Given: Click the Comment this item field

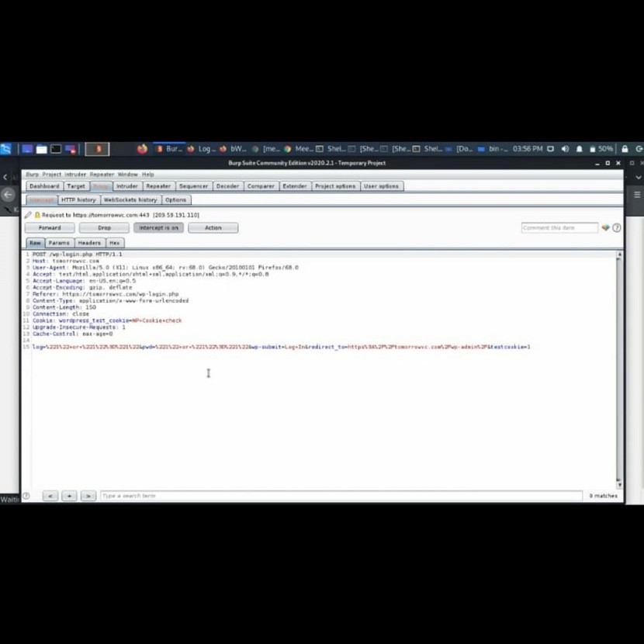Looking at the screenshot, I should tap(559, 227).
